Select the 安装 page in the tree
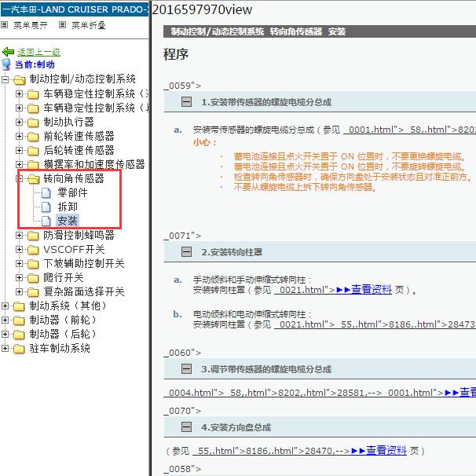 point(68,221)
